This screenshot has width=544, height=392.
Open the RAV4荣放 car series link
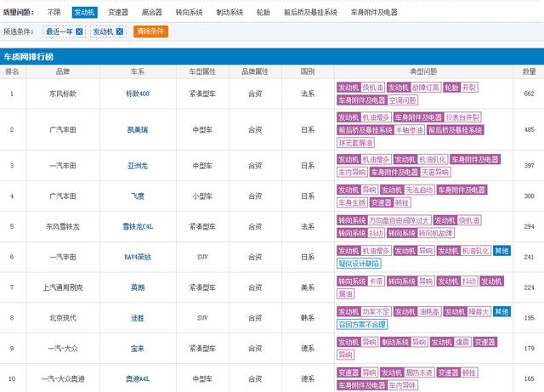(x=138, y=258)
